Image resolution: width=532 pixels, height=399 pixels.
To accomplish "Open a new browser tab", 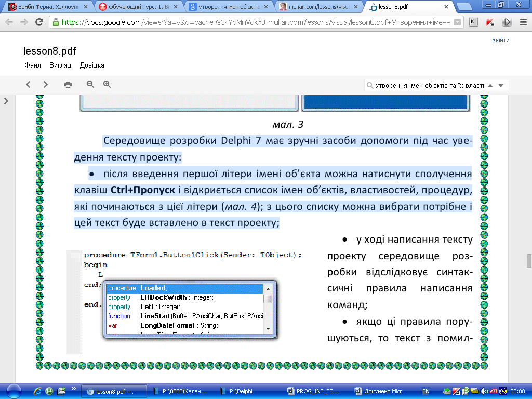I will point(464,7).
